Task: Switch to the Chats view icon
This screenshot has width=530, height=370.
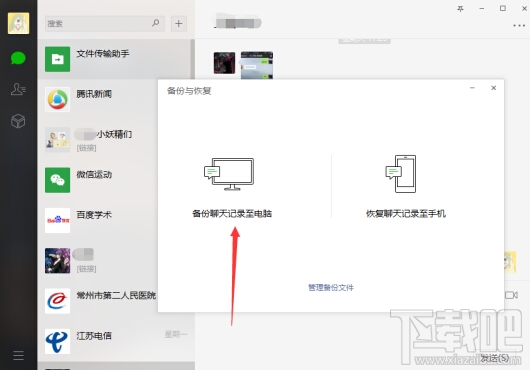Action: 18,58
